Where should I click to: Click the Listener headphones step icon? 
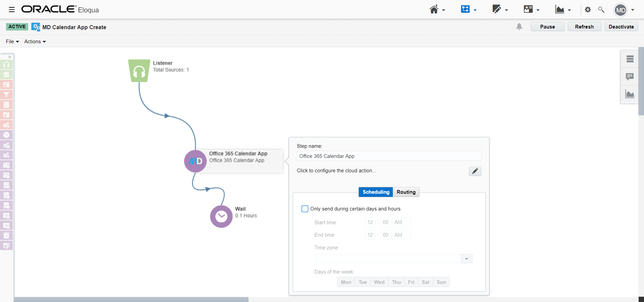(x=139, y=71)
